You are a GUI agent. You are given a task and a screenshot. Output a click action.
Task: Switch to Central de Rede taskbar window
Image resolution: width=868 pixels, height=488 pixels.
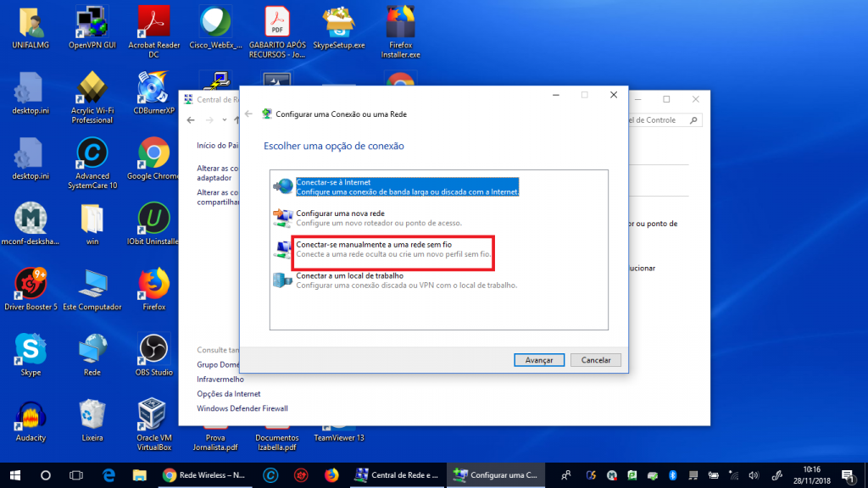(x=396, y=475)
